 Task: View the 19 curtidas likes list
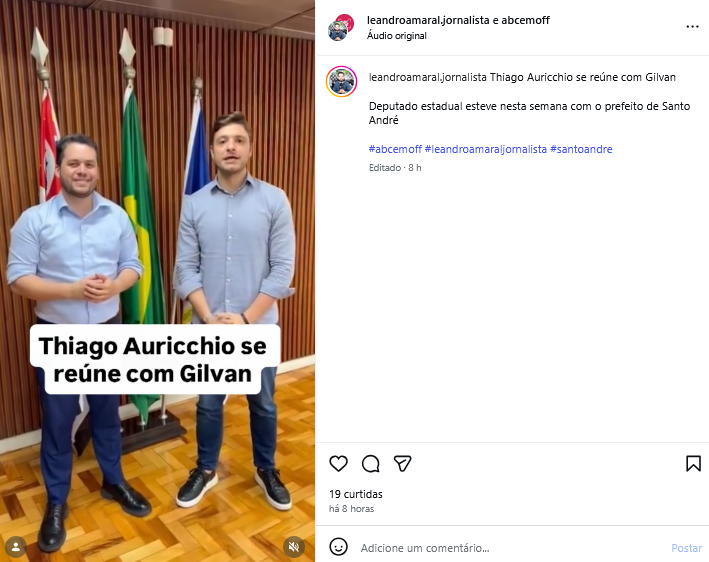(356, 494)
